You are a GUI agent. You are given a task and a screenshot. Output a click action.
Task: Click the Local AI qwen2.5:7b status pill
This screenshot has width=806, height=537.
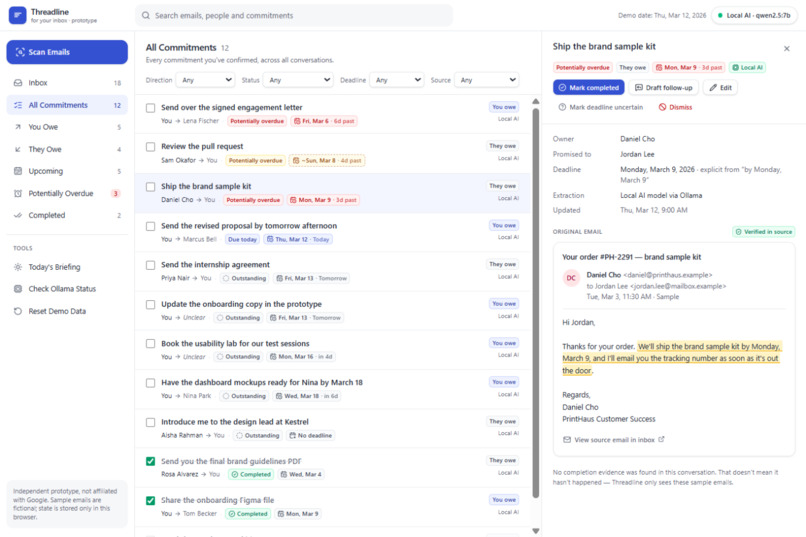tap(754, 15)
